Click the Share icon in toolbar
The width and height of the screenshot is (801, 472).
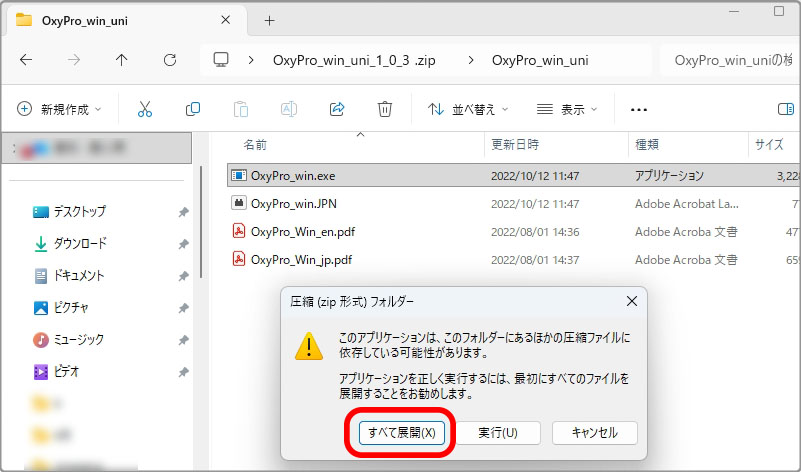coord(337,109)
